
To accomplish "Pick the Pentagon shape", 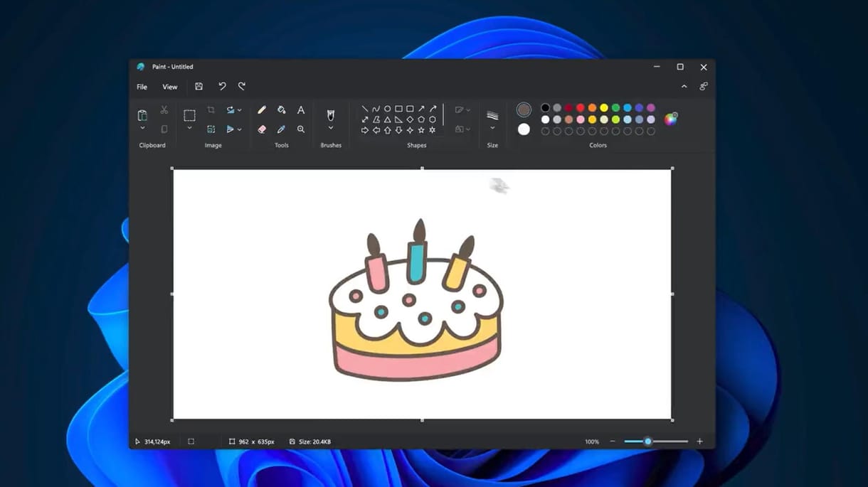I will pyautogui.click(x=421, y=119).
